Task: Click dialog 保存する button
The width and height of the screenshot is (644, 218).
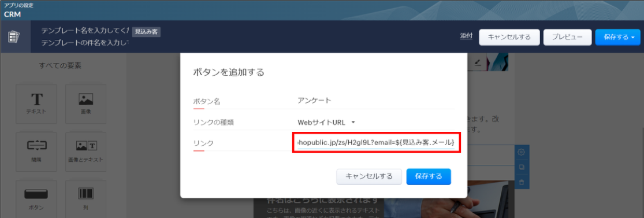Action: [x=429, y=176]
